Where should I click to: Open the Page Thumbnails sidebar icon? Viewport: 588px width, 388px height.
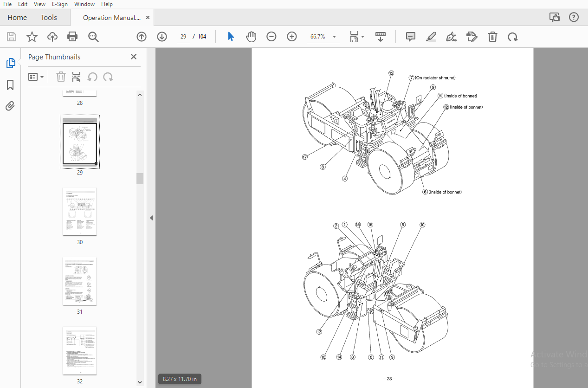pos(10,64)
